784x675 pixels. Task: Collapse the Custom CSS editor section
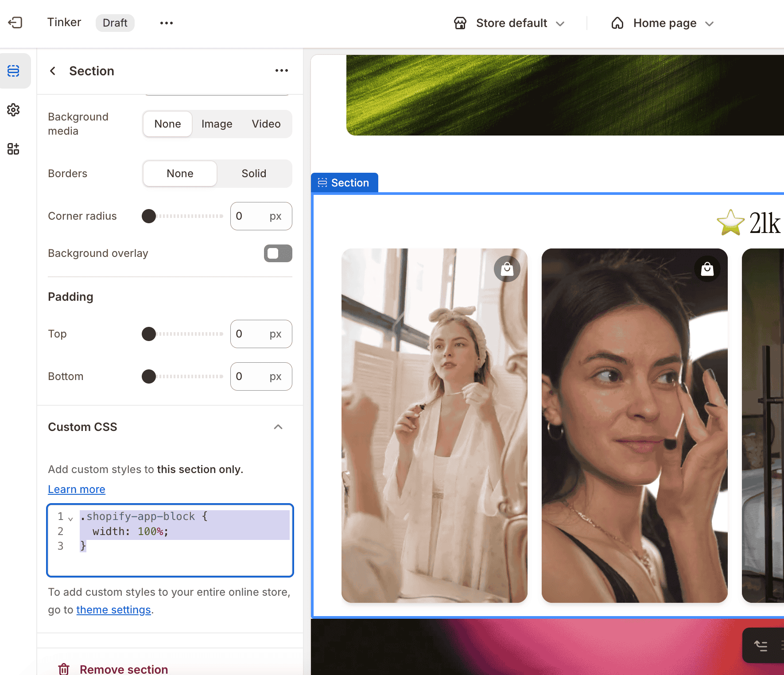coord(278,427)
